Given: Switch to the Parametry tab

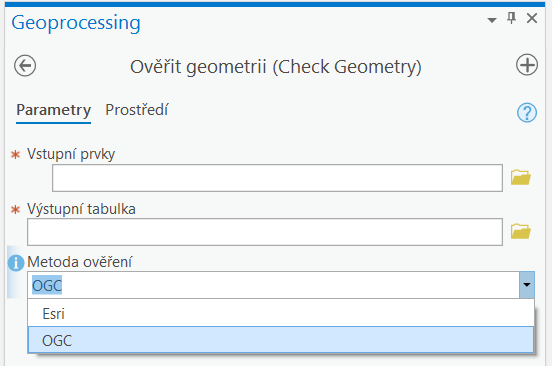Looking at the screenshot, I should [x=54, y=110].
